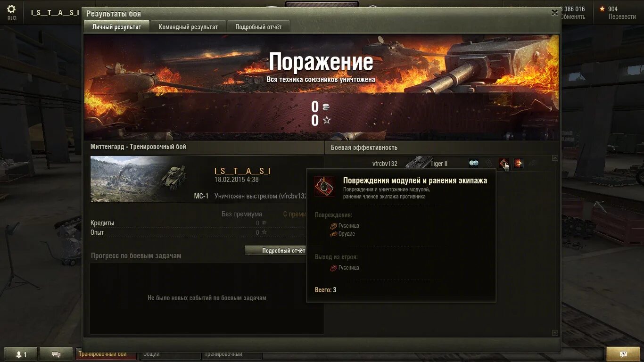Click the notification button at bottom right
Viewport: 644px width, 362px height.
tap(623, 354)
